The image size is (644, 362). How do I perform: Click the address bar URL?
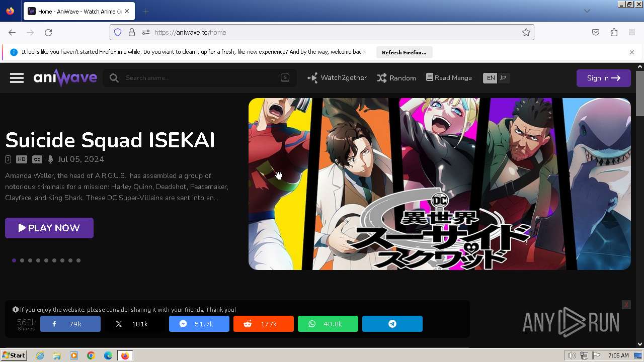(x=190, y=32)
